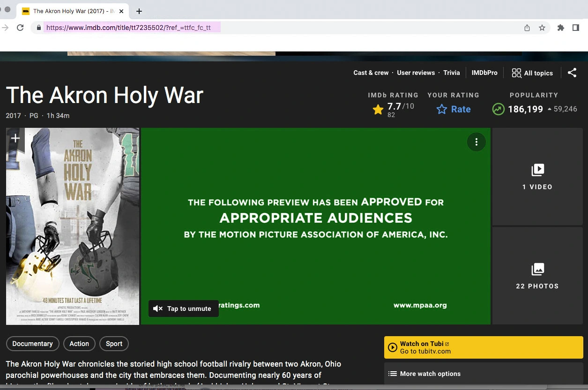The height and width of the screenshot is (390, 588).
Task: Bookmark this page with the star icon
Action: (x=542, y=28)
